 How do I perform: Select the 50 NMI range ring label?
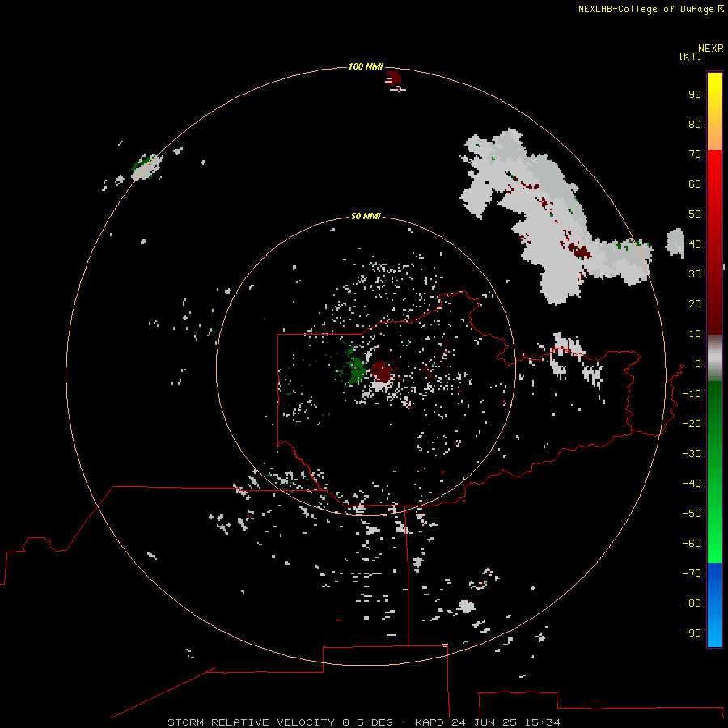point(366,216)
